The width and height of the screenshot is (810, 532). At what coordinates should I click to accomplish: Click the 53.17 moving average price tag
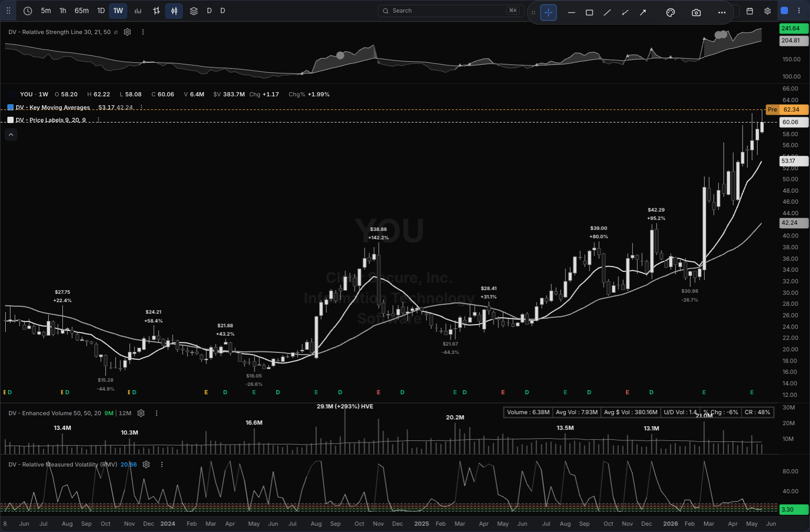click(x=794, y=161)
